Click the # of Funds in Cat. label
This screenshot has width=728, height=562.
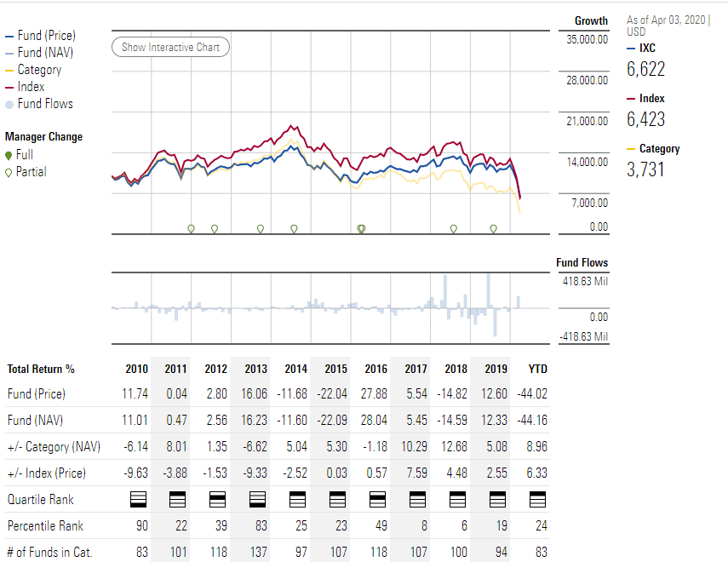[49, 553]
